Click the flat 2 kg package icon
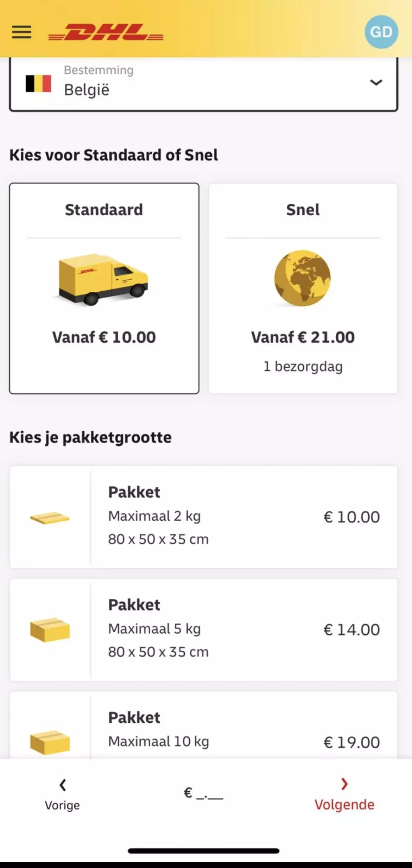The image size is (412, 868). [x=50, y=517]
